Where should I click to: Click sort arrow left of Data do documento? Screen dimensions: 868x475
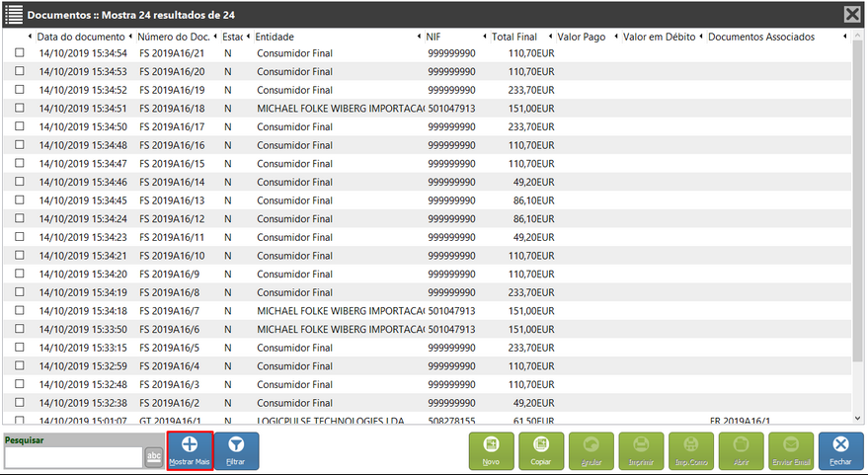(30, 38)
